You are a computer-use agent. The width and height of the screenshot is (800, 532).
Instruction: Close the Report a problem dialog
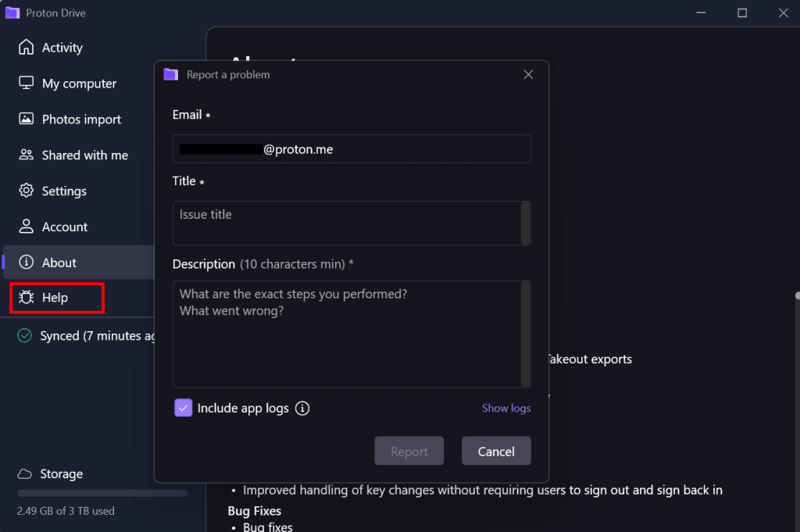528,74
